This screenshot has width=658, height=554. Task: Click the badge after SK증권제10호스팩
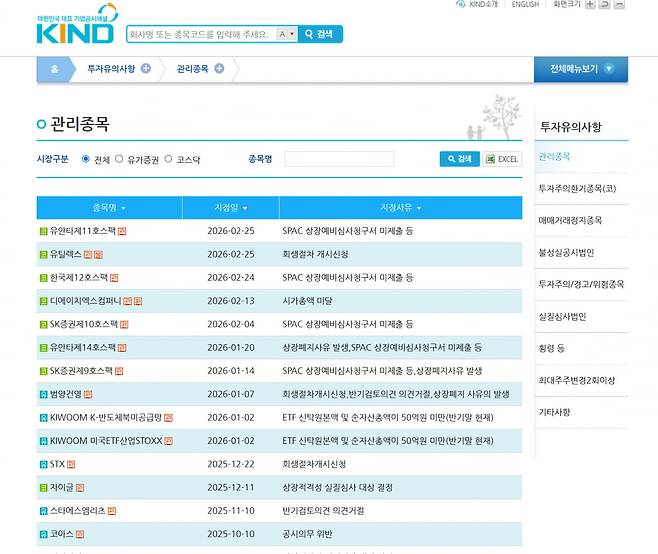124,324
